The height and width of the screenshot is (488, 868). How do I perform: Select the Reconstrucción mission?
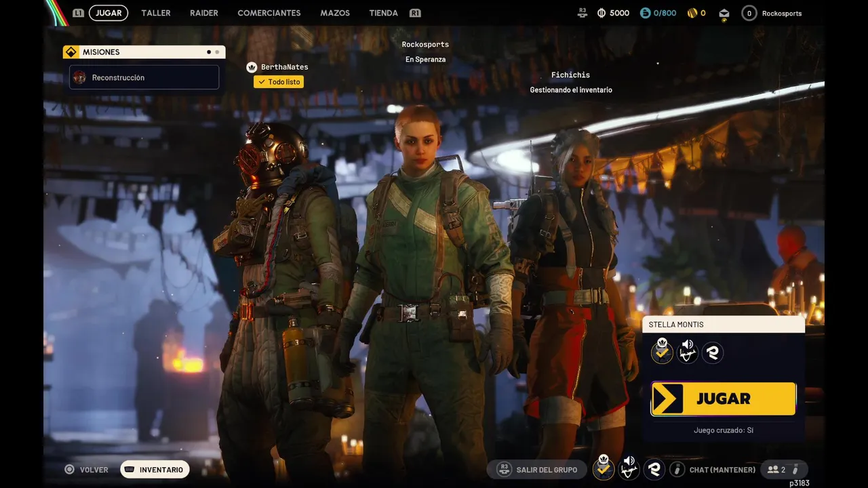144,77
